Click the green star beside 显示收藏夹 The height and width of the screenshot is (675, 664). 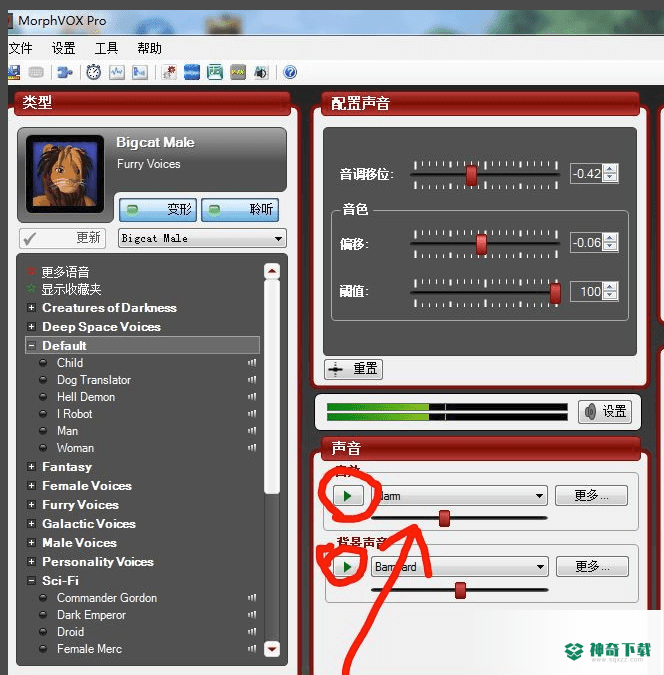pos(31,288)
